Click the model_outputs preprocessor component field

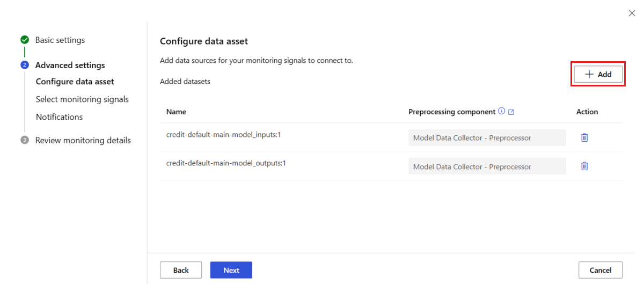click(487, 166)
